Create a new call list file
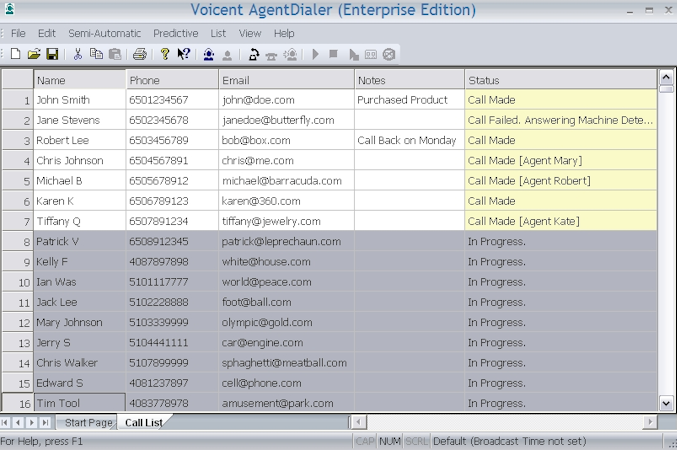677x450 pixels. point(16,54)
